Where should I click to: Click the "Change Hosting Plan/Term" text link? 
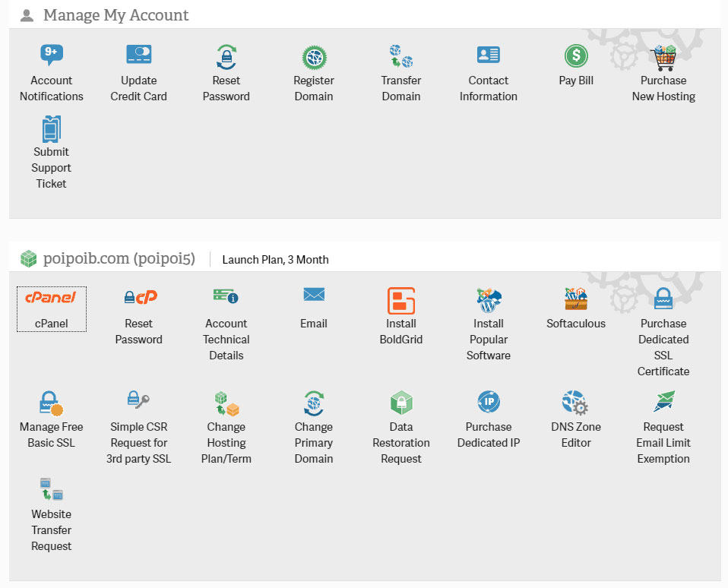click(x=226, y=442)
